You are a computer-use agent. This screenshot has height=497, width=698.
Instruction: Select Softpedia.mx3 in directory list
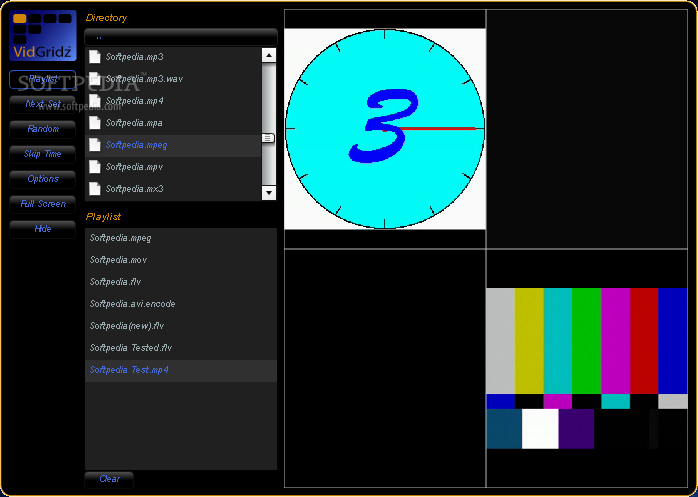tap(173, 189)
